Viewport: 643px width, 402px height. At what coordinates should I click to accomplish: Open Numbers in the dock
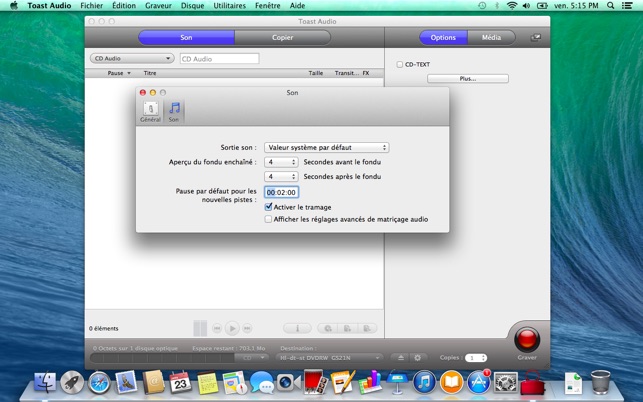coord(370,382)
